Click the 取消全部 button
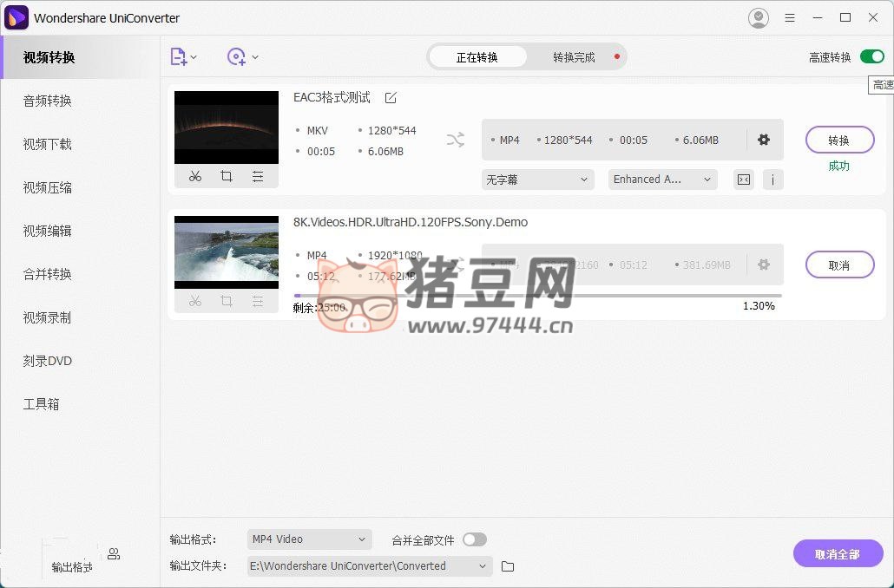894x588 pixels. [x=838, y=554]
